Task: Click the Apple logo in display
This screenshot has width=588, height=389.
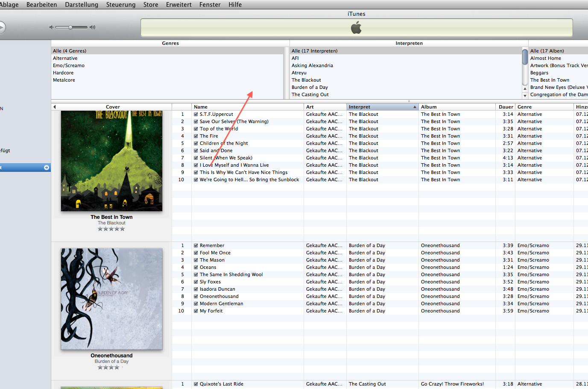Action: (356, 28)
